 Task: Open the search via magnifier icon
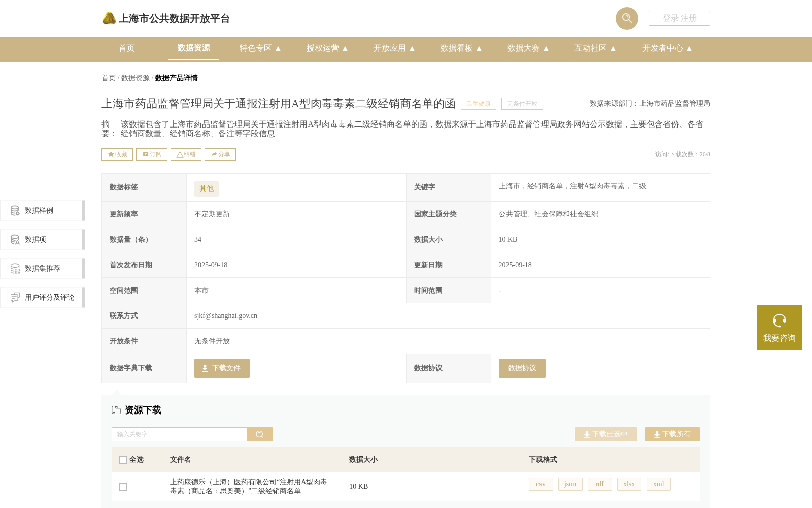(x=627, y=18)
